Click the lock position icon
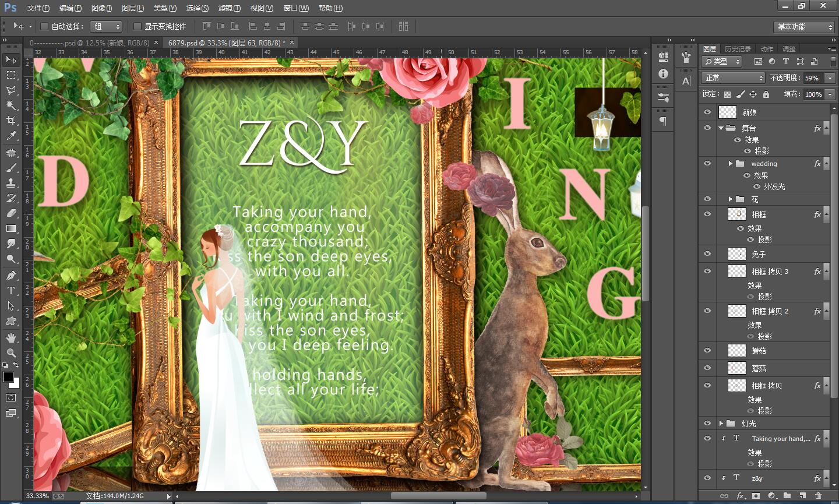The width and height of the screenshot is (839, 504). (x=753, y=94)
